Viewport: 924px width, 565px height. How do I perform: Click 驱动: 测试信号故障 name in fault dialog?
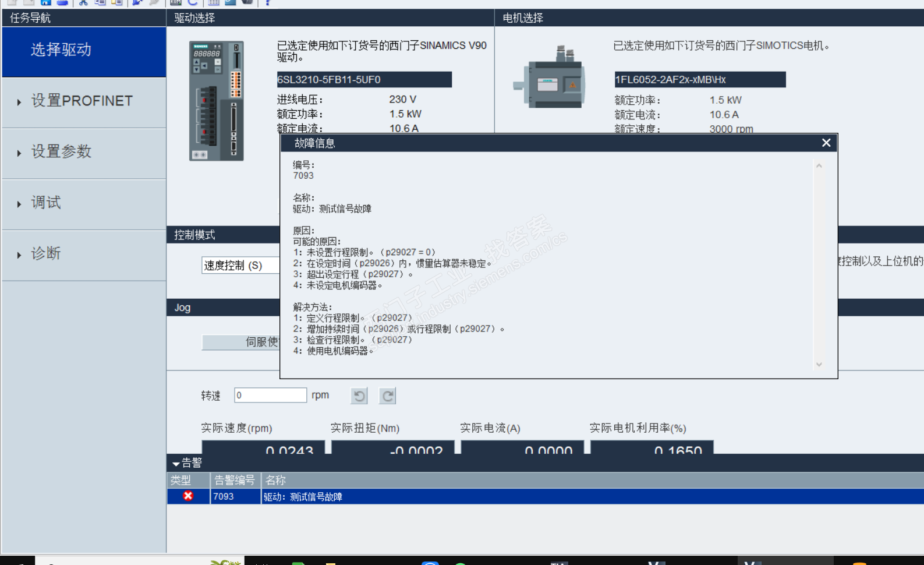pos(332,209)
